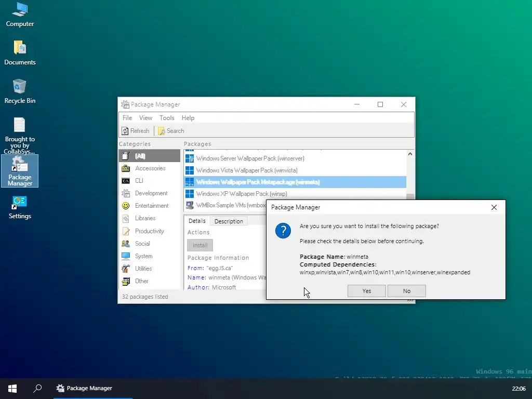Image resolution: width=532 pixels, height=399 pixels.
Task: Open the Tools menu
Action: click(167, 118)
